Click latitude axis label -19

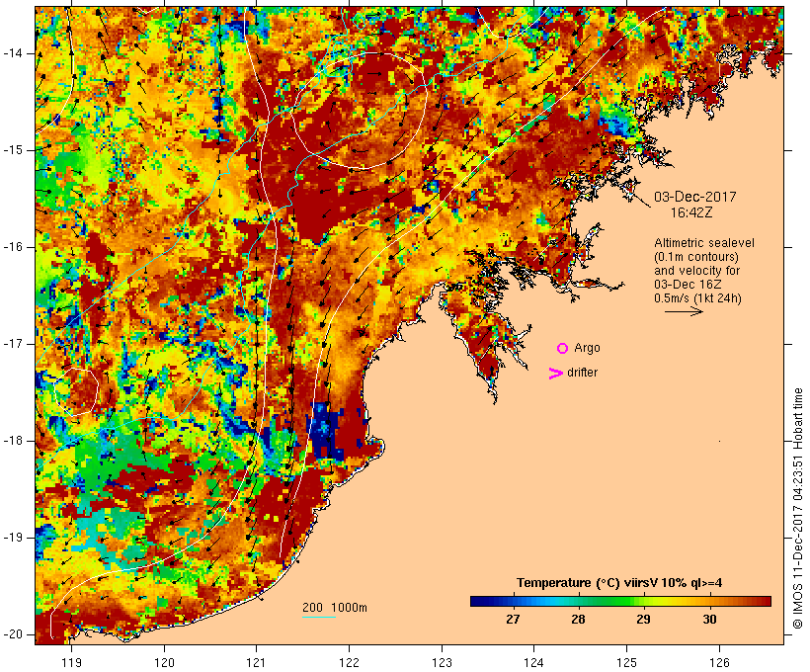pyautogui.click(x=13, y=538)
